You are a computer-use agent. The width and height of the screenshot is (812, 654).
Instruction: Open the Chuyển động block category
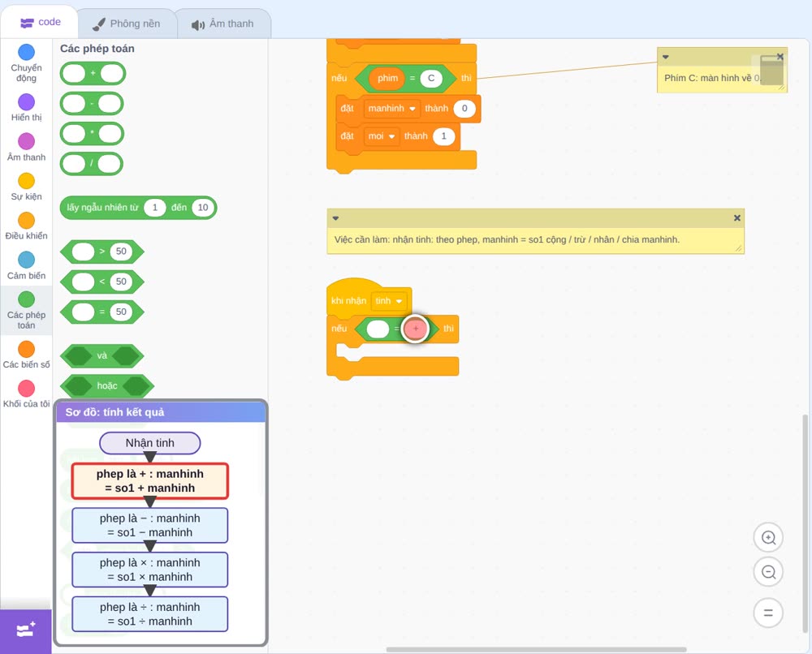tap(26, 63)
